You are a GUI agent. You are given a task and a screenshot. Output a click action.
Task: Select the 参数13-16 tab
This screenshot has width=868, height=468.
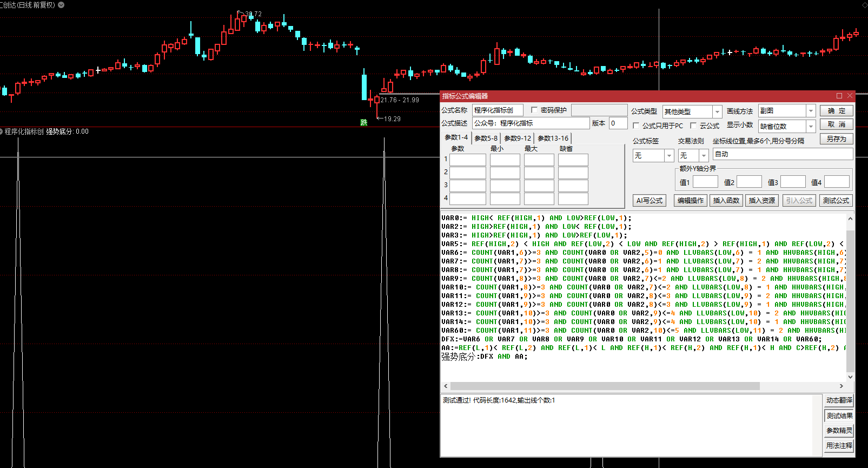coord(553,139)
